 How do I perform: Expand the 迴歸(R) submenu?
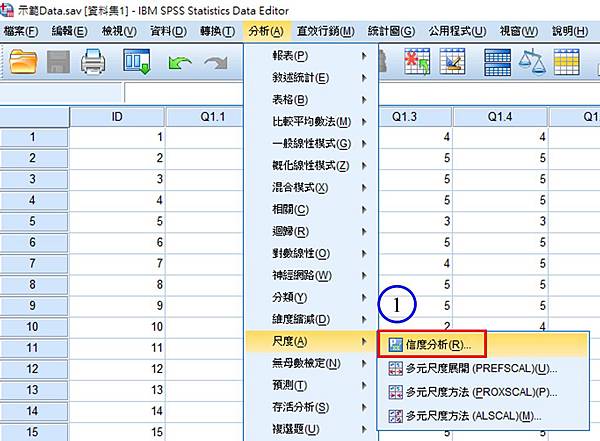pos(311,232)
